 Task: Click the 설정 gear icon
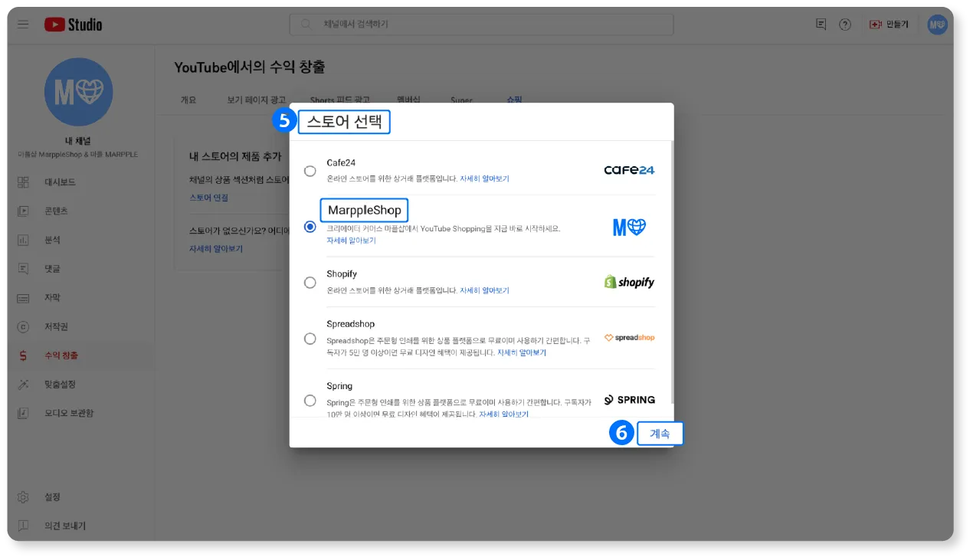(23, 497)
